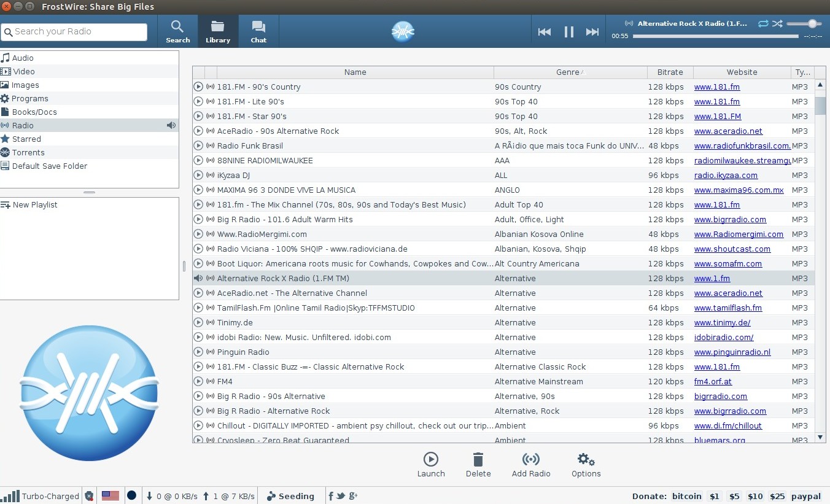Open the fm4.orf.at website link

(713, 381)
